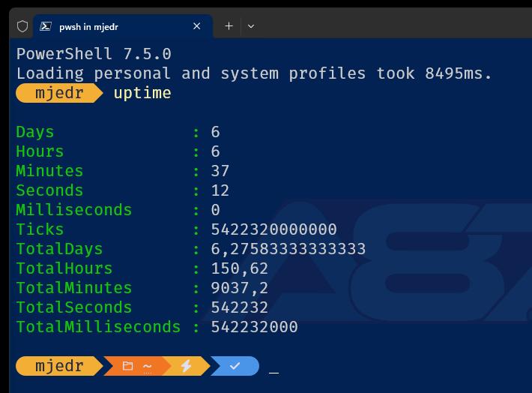Click the "uptime" command text

click(142, 93)
